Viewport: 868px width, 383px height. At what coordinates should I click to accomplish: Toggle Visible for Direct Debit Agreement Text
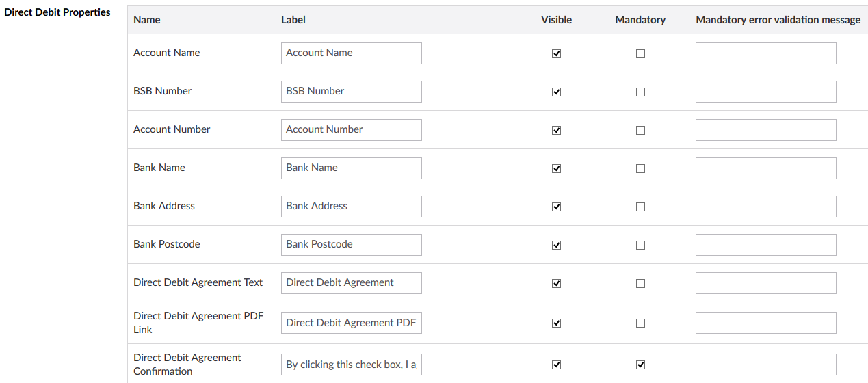click(556, 283)
